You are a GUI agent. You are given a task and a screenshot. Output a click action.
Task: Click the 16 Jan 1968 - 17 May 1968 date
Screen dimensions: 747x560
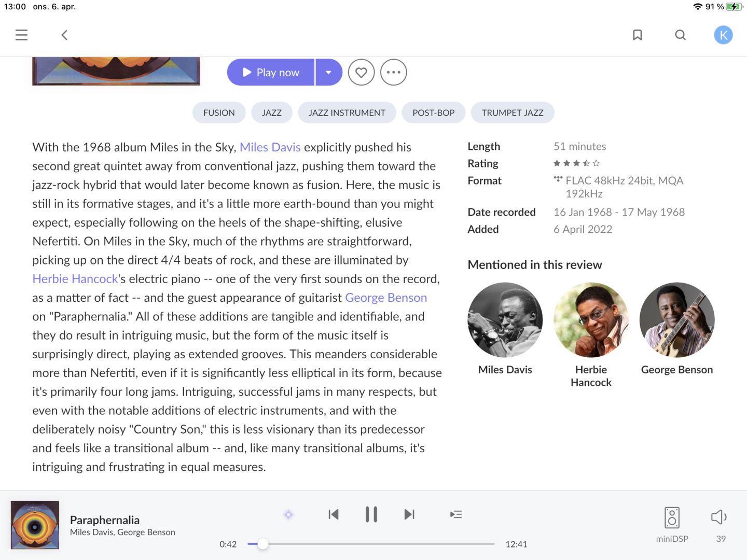point(619,212)
